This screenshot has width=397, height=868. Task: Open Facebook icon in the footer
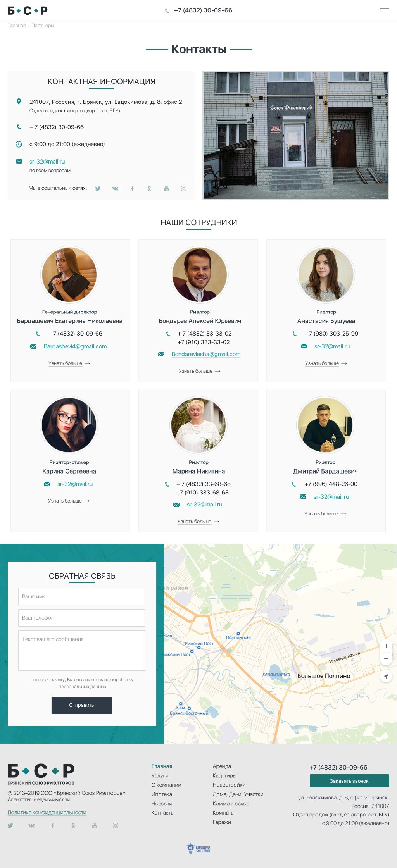coord(53,825)
